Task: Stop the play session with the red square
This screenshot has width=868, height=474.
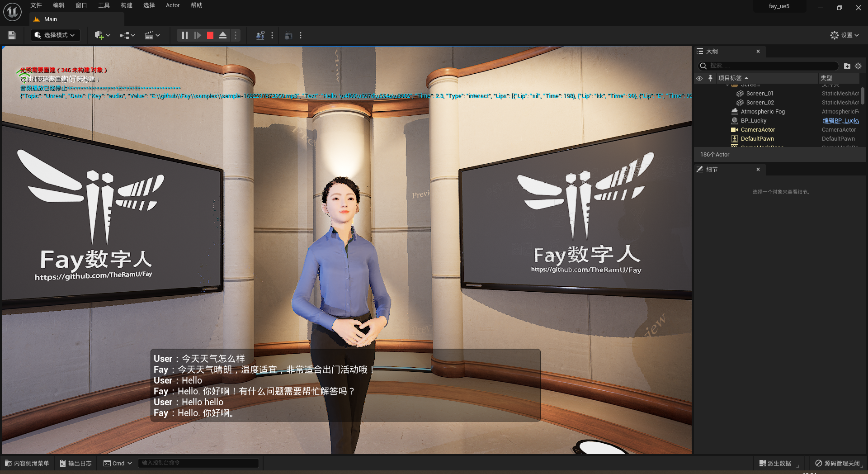Action: click(210, 35)
